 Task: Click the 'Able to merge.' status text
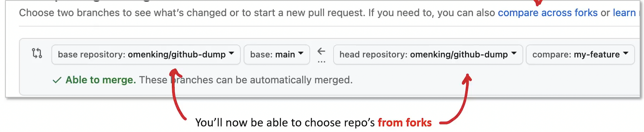(101, 80)
